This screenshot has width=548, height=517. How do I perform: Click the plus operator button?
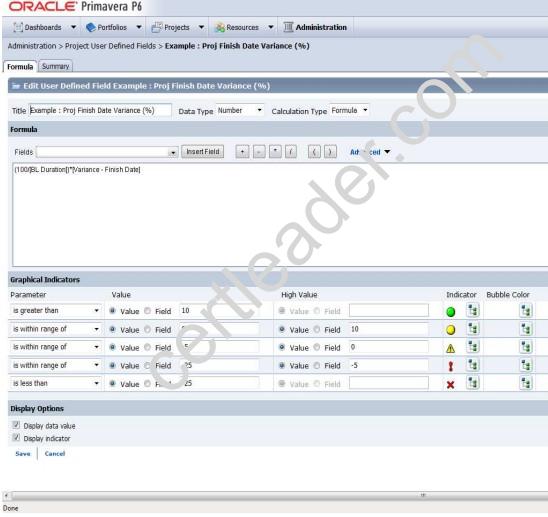[x=243, y=152]
